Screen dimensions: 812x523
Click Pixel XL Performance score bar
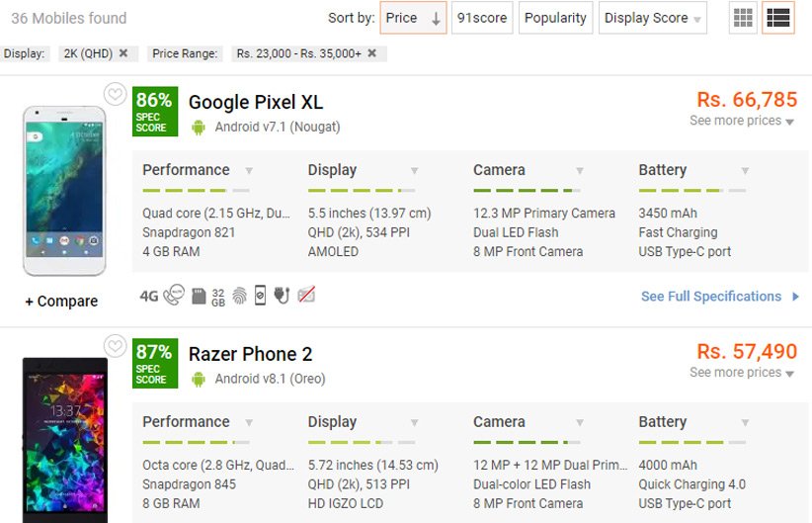point(196,191)
